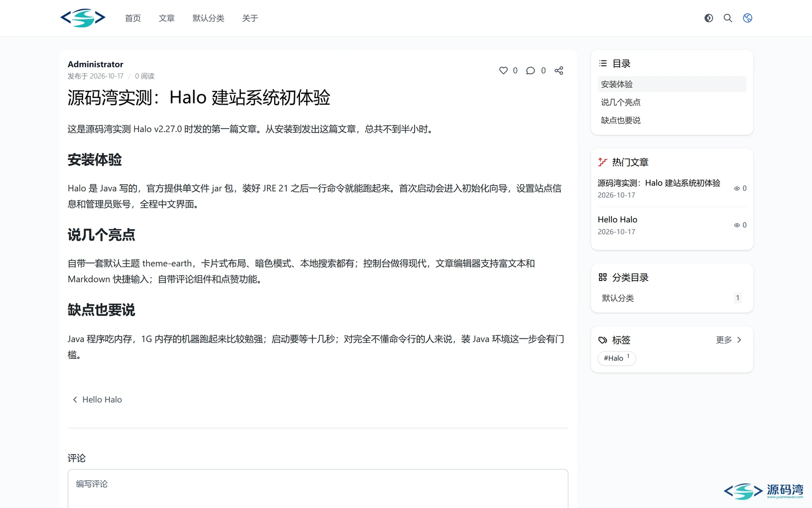Click the category count badge 1
Screen dimensions: 812x508
[x=737, y=298]
